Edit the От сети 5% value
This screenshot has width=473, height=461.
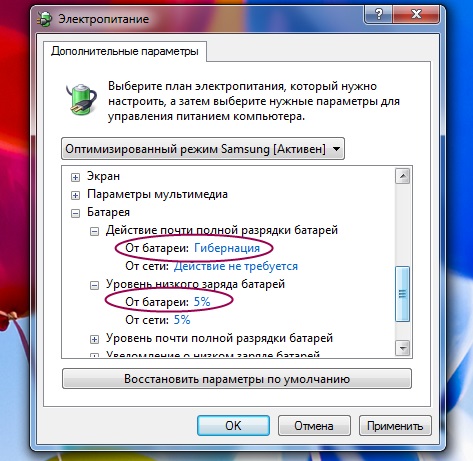182,320
